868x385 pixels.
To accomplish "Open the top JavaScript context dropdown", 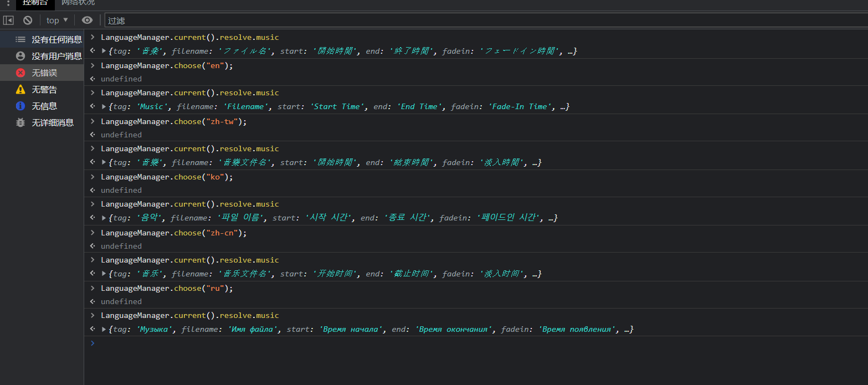I will click(x=57, y=20).
